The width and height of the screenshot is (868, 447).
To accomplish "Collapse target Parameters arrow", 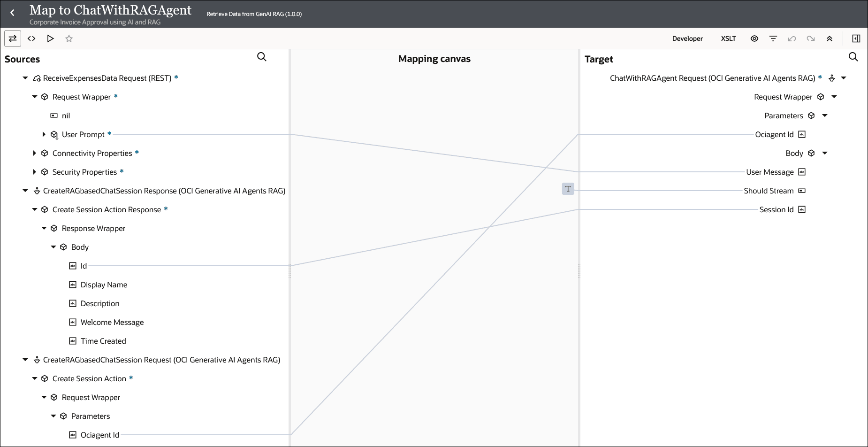I will tap(825, 116).
